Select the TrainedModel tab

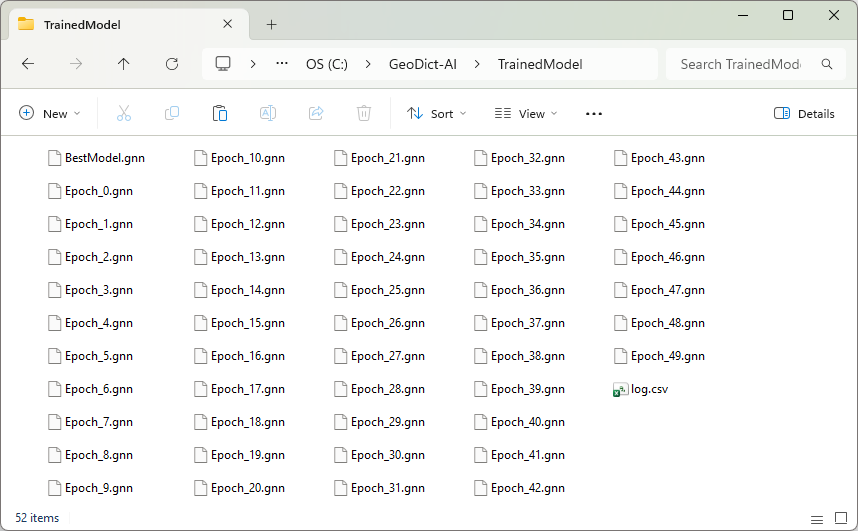coord(129,24)
